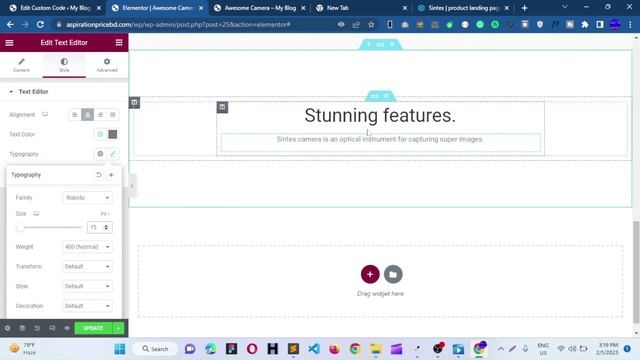Open the Windows Start menu
This screenshot has width=640, height=360.
tap(120, 349)
